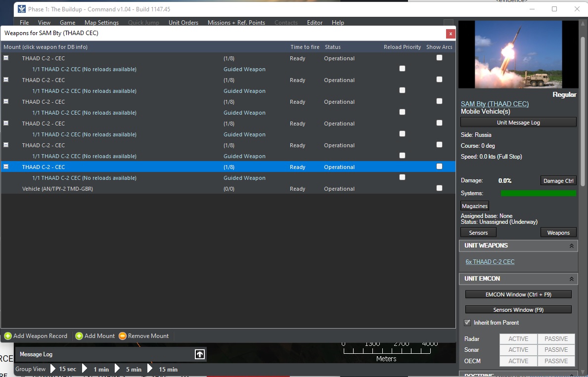Click the Add Mount green plus icon
Image resolution: width=588 pixels, height=377 pixels.
79,336
